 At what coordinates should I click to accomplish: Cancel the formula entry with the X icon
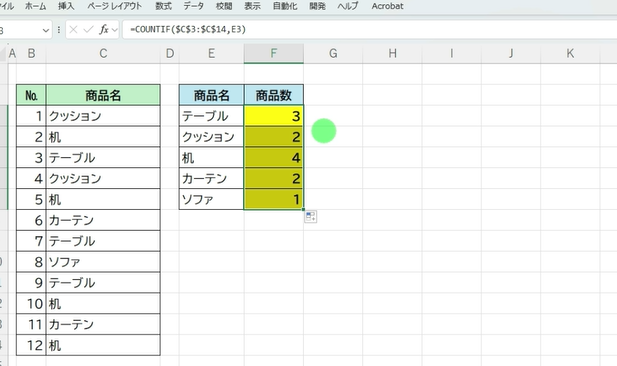click(73, 30)
